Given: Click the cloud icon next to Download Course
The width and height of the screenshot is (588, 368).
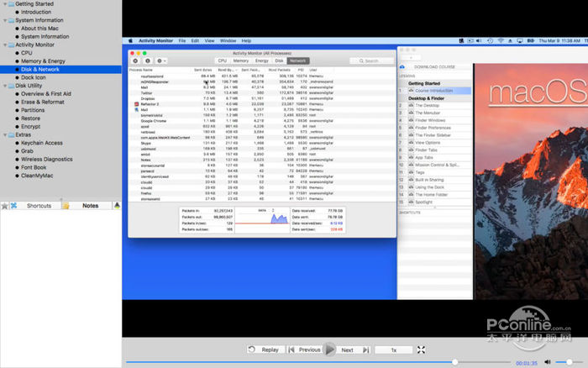Looking at the screenshot, I should 402,66.
